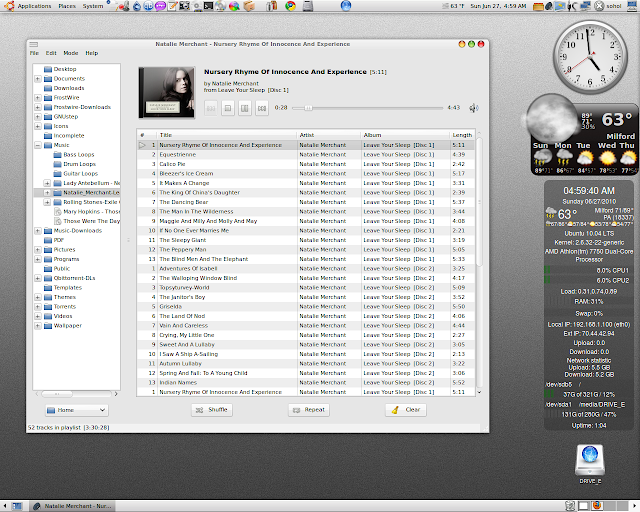Expand the Lady Antebellum folder
This screenshot has width=640, height=512.
47,183
